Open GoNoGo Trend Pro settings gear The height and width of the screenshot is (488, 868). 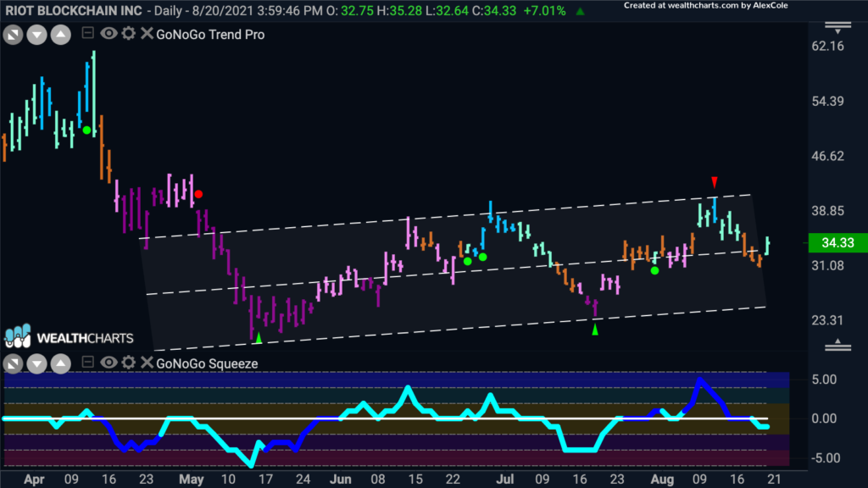pyautogui.click(x=129, y=34)
